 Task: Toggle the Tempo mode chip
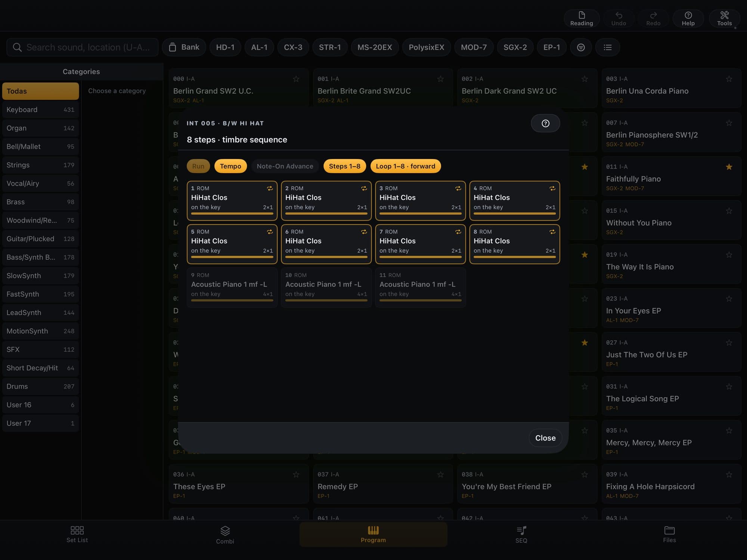tap(230, 166)
